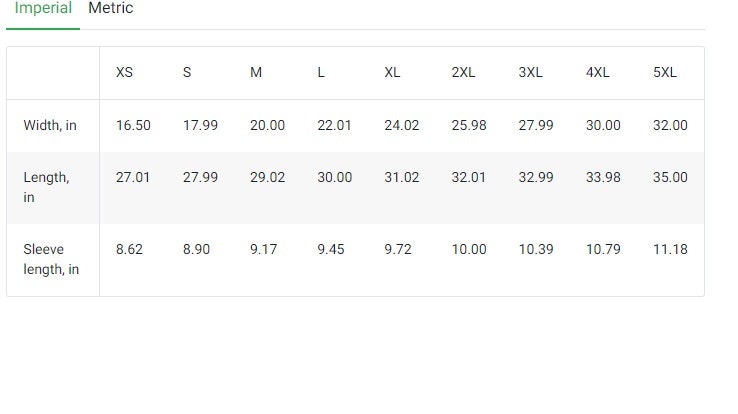Click length value 35.00 for 5XL
This screenshot has height=414, width=738.
(x=670, y=177)
